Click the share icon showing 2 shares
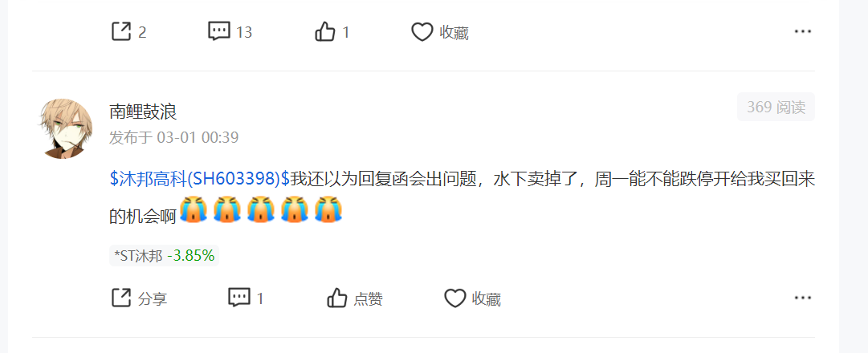This screenshot has width=868, height=353. point(121,31)
